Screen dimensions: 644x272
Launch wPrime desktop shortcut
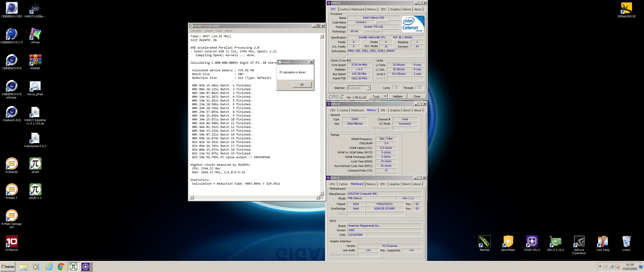[35, 36]
